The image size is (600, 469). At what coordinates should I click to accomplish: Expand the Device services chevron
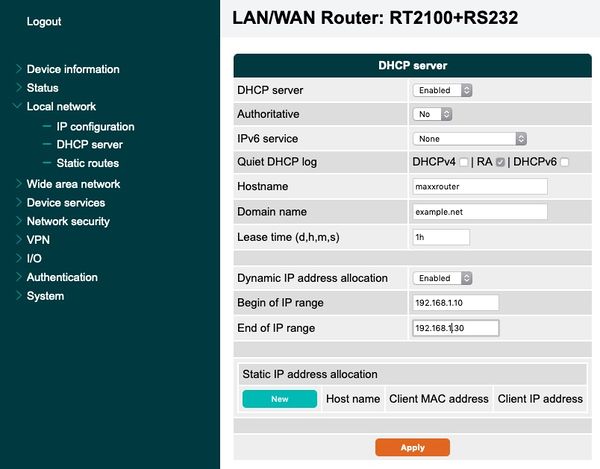point(18,202)
